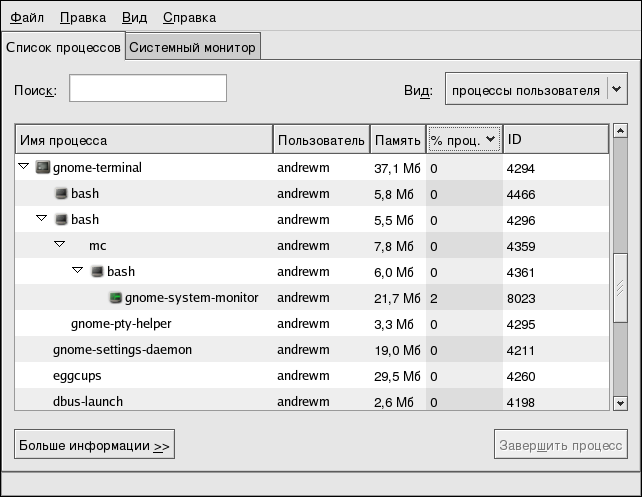Image resolution: width=642 pixels, height=497 pixels.
Task: Focus the Поиск search field
Action: coord(147,89)
